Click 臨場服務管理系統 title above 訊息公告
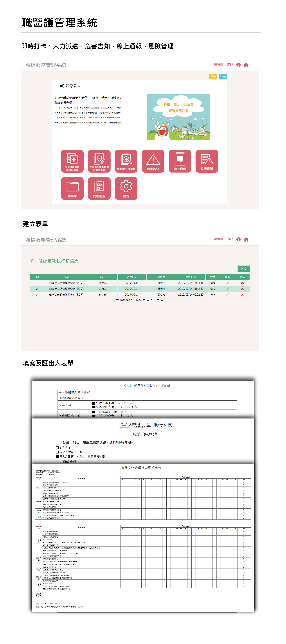Screen dimensions: 286x644 (x=46, y=65)
